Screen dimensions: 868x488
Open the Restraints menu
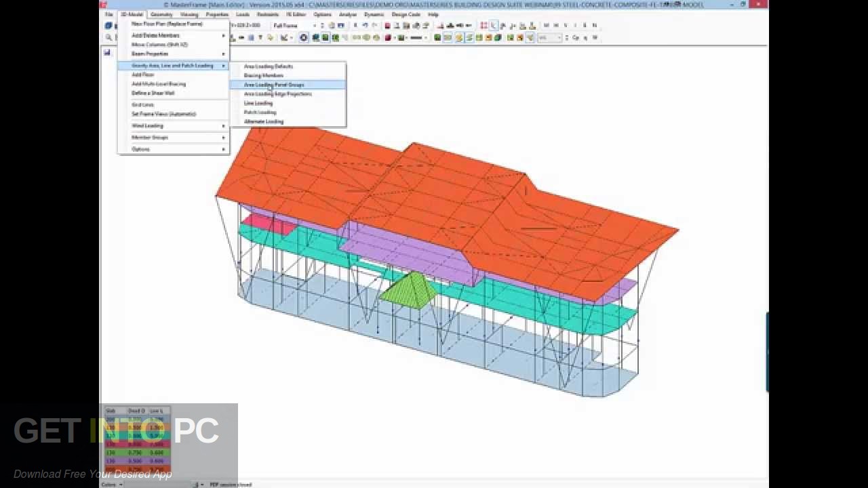(x=268, y=14)
